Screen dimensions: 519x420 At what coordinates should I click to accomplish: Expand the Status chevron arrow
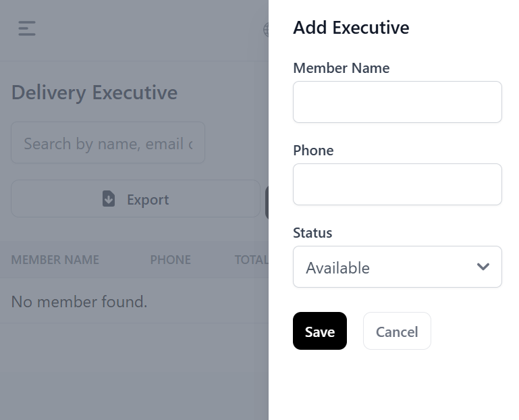pyautogui.click(x=483, y=267)
